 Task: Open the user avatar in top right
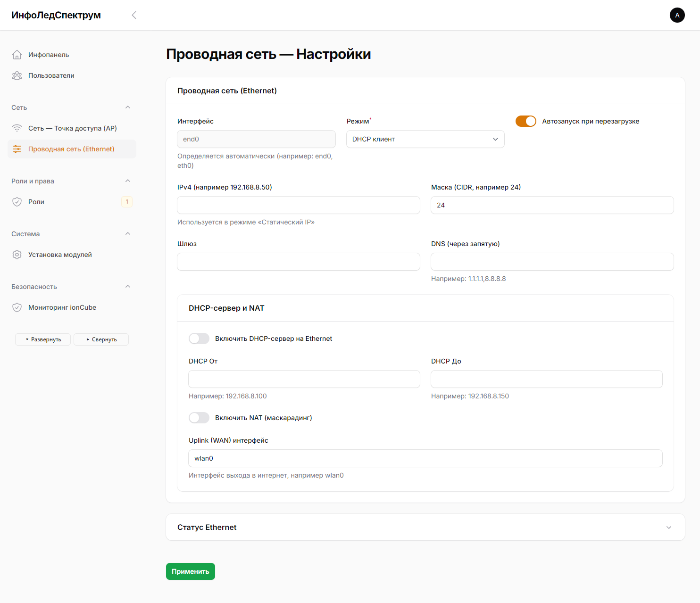point(677,15)
